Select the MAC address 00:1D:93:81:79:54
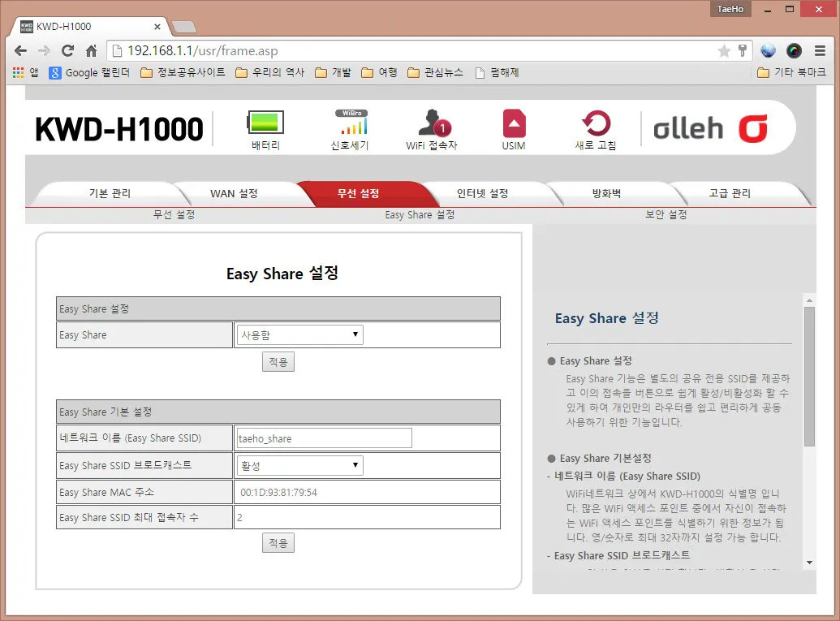This screenshot has width=840, height=621. pyautogui.click(x=278, y=493)
